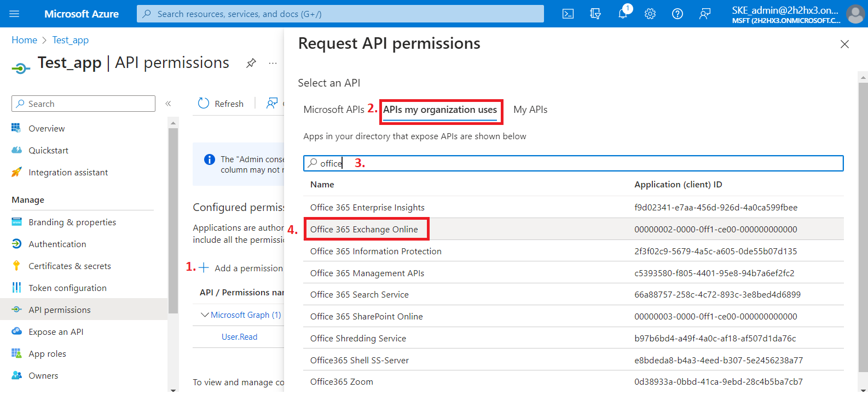Open the notifications bell
Viewport: 868px width, 394px height.
[623, 14]
